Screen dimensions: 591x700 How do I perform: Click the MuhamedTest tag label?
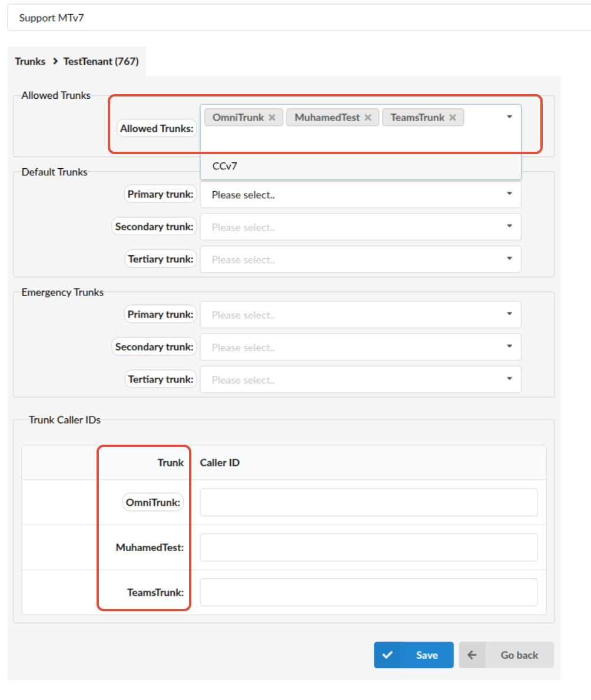point(327,118)
